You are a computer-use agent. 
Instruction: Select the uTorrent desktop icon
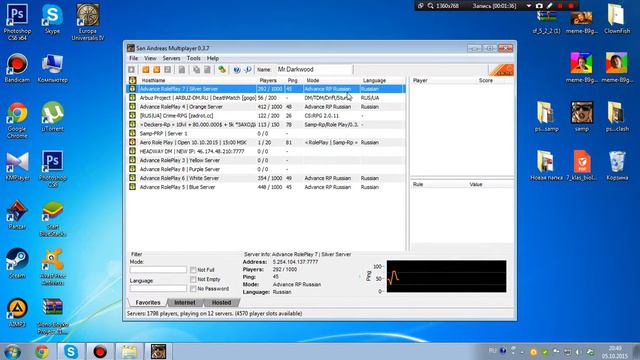point(53,117)
